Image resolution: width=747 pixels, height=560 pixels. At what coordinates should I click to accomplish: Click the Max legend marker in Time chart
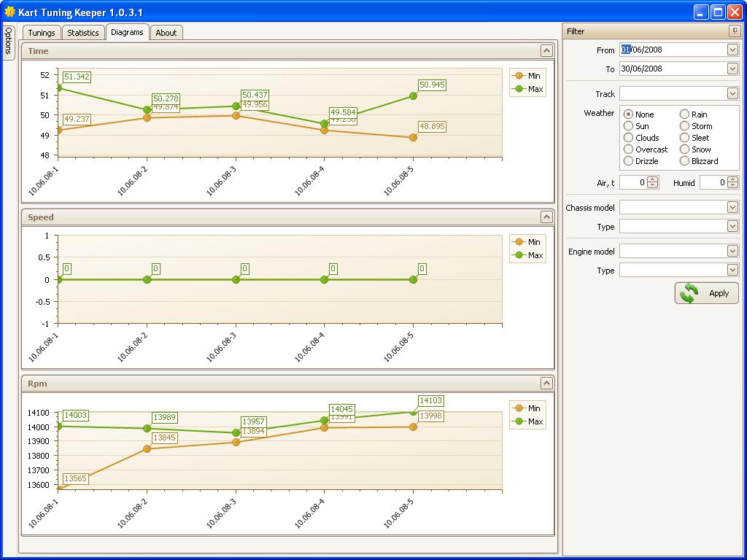519,89
